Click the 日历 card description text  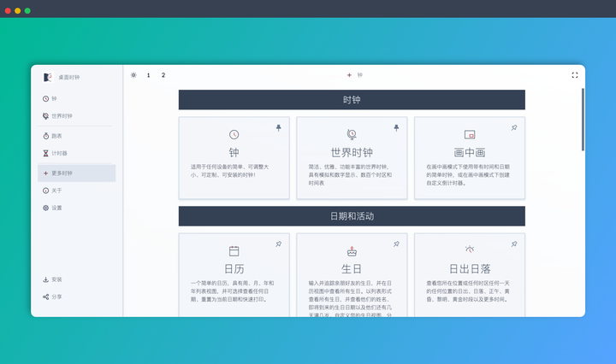point(232,291)
